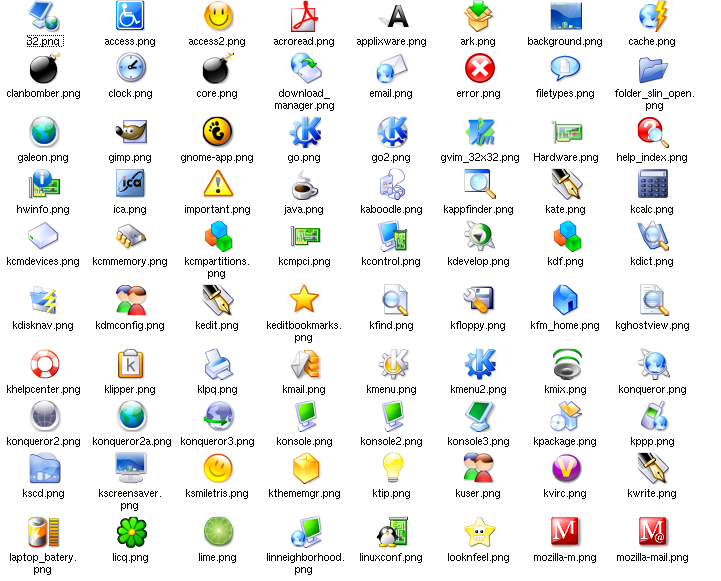Click the acroread.png Adobe icon
Image resolution: width=721 pixels, height=581 pixels.
(304, 17)
